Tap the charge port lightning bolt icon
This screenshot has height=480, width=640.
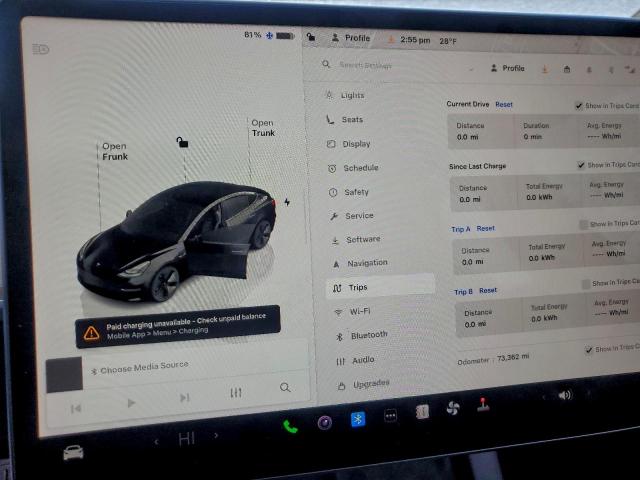(287, 202)
